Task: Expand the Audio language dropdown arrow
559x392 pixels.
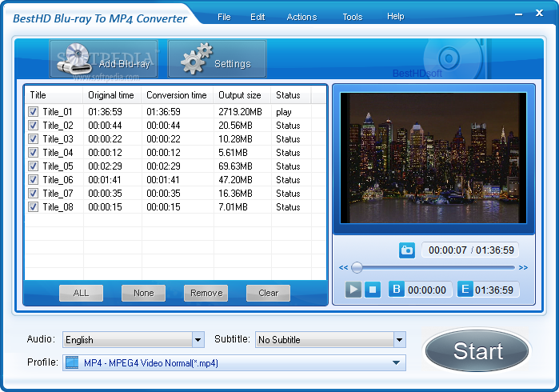Action: pos(198,339)
